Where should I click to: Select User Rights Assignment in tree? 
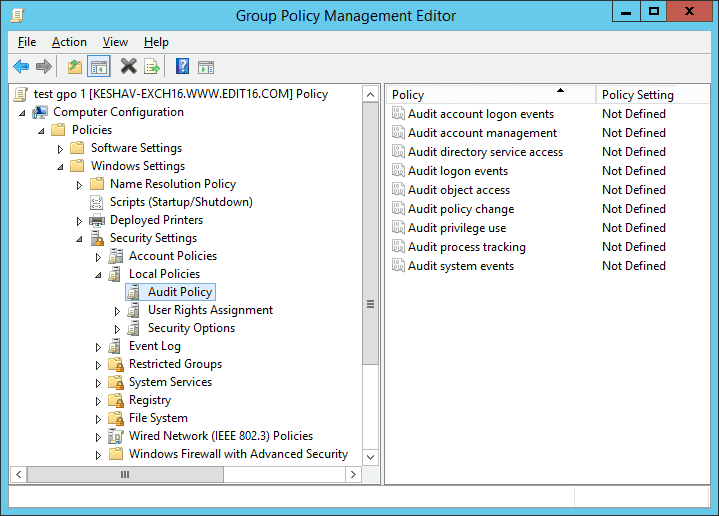tap(210, 310)
